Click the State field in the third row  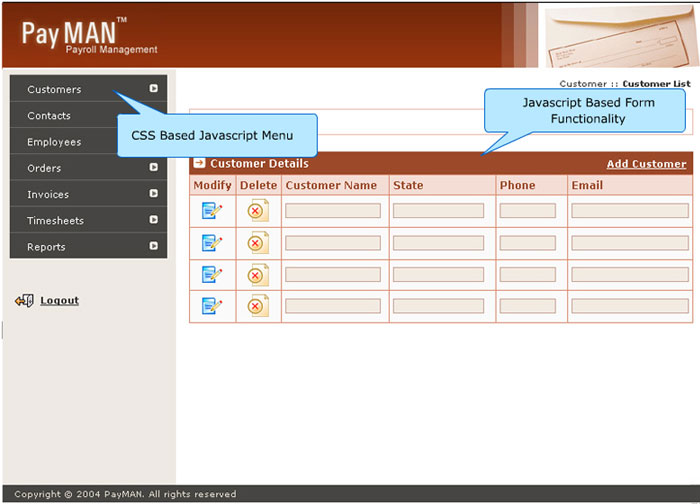(x=438, y=275)
